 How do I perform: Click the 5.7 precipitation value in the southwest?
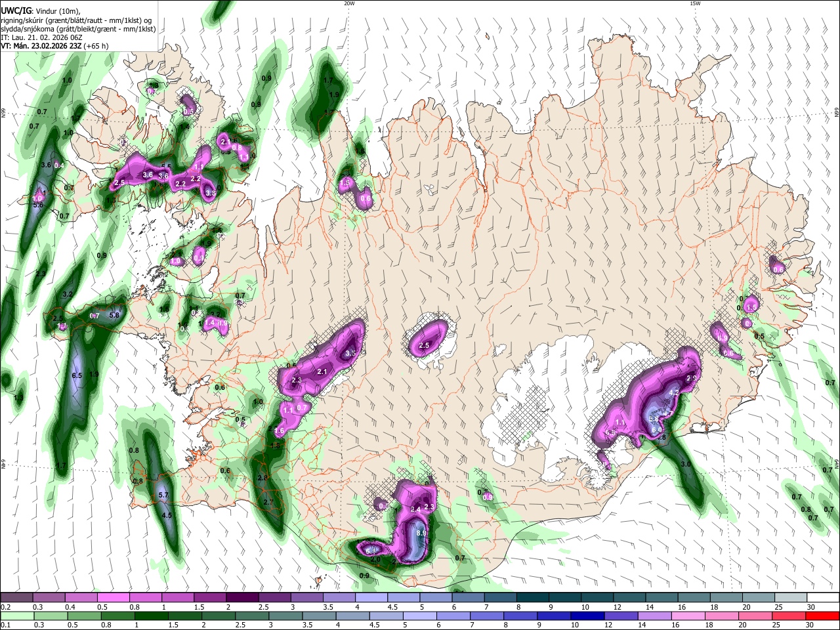(x=164, y=495)
